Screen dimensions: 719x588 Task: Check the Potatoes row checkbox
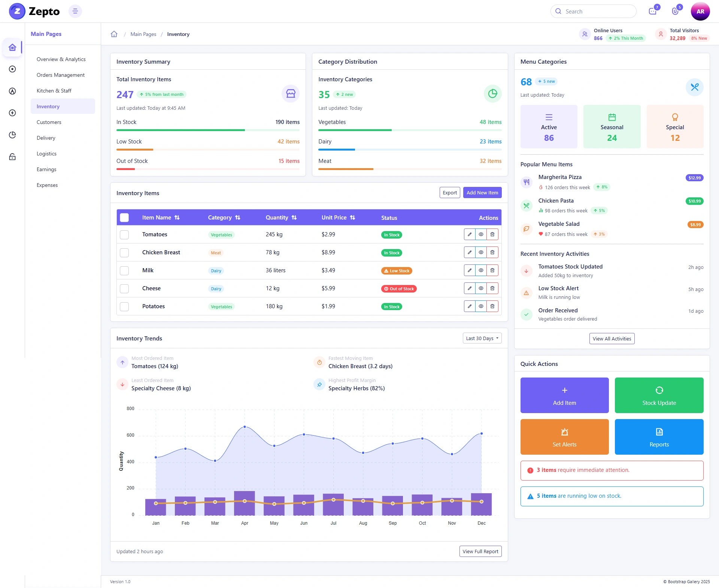124,307
